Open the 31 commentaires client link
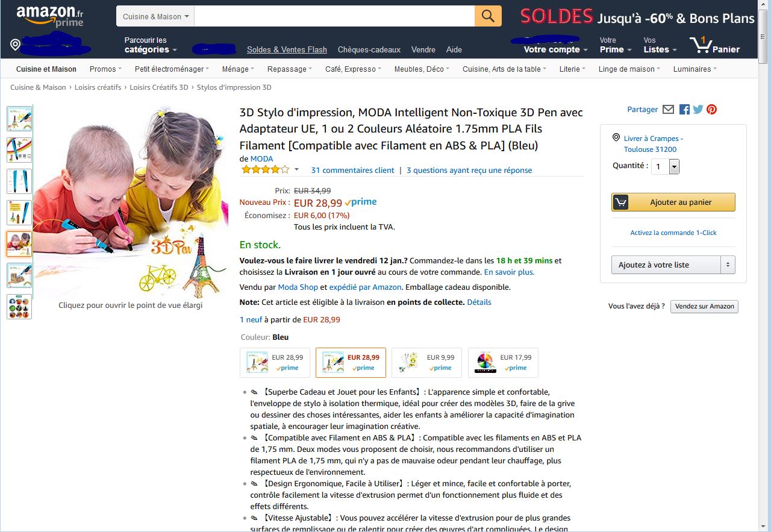This screenshot has height=532, width=771. point(352,170)
